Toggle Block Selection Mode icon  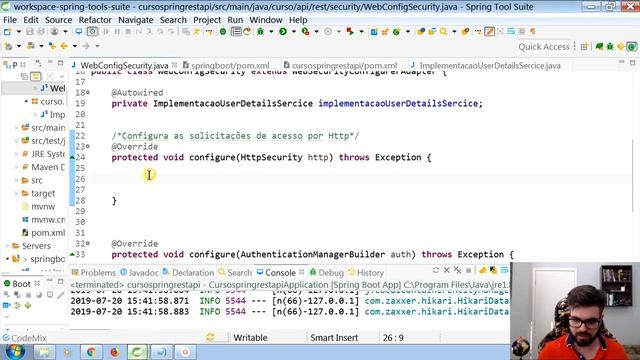[x=522, y=31]
